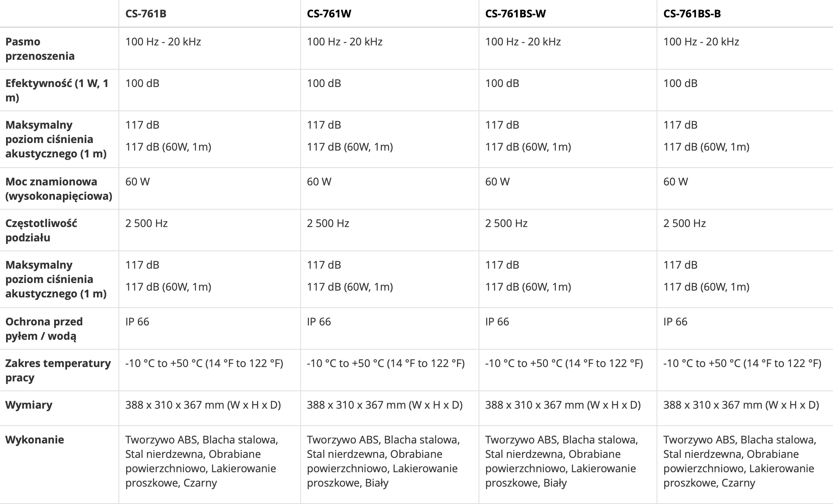
Task: Select the CS-761W column header
Action: pyautogui.click(x=329, y=14)
